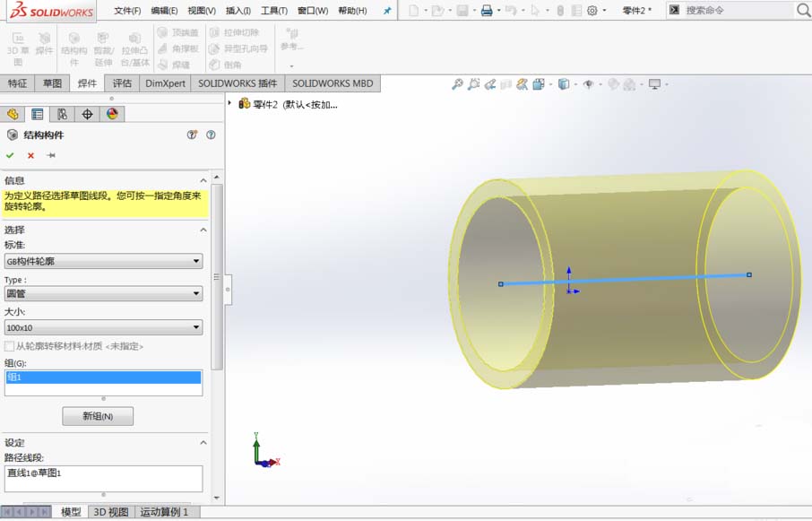
Task: Open the DisplayManager color ball tab
Action: (112, 114)
